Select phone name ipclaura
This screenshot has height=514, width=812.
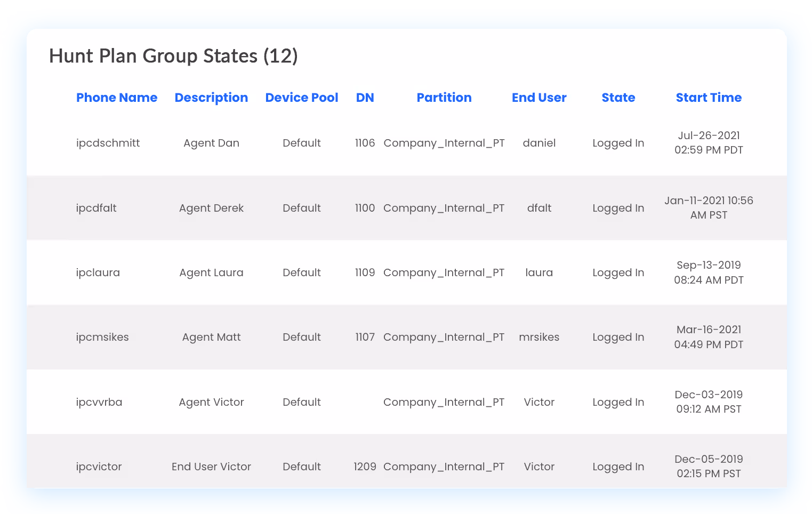pos(98,272)
